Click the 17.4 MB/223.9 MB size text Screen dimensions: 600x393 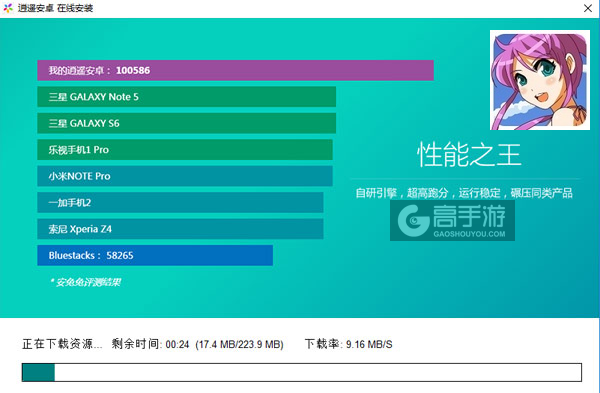pyautogui.click(x=240, y=344)
